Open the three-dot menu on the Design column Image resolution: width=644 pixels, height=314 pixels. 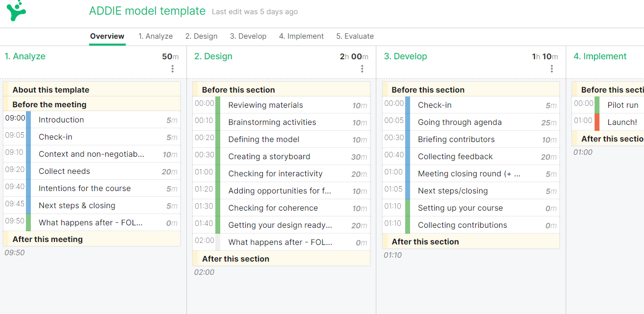coord(362,69)
